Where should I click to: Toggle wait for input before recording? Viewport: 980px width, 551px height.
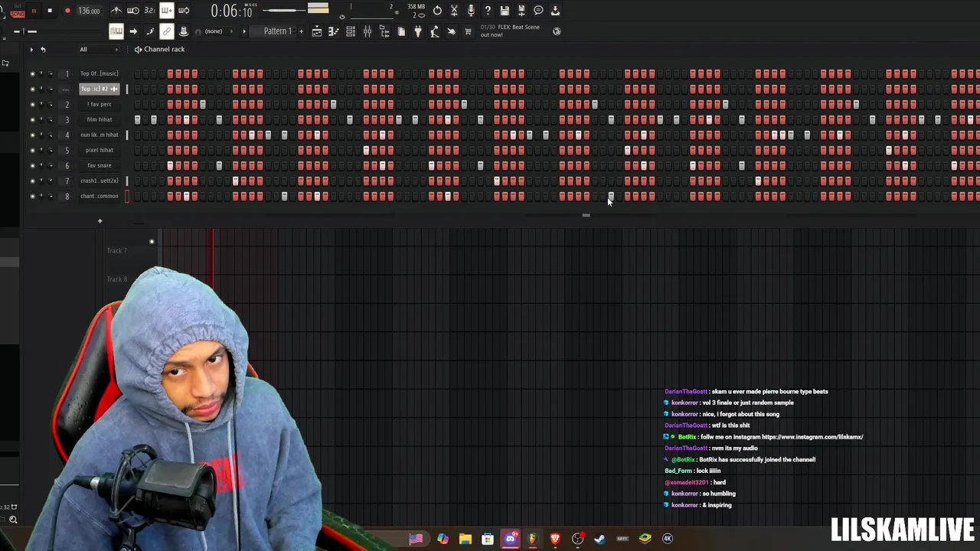tap(132, 11)
